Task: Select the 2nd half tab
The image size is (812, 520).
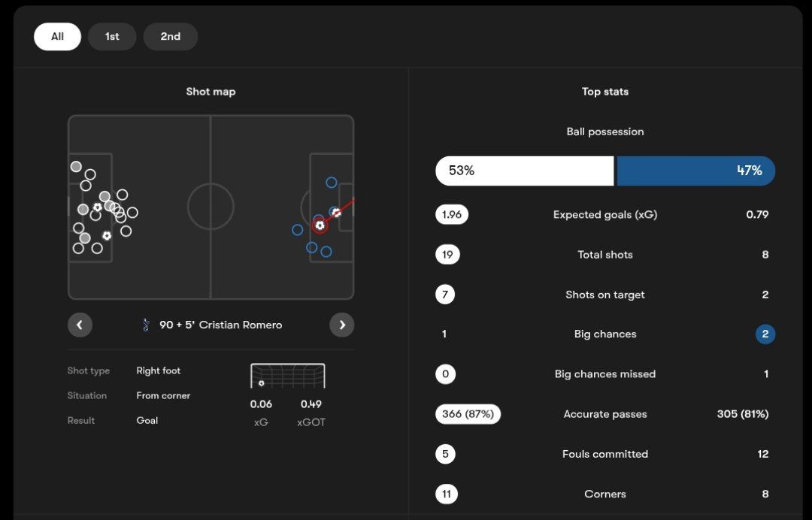Action: click(x=171, y=36)
